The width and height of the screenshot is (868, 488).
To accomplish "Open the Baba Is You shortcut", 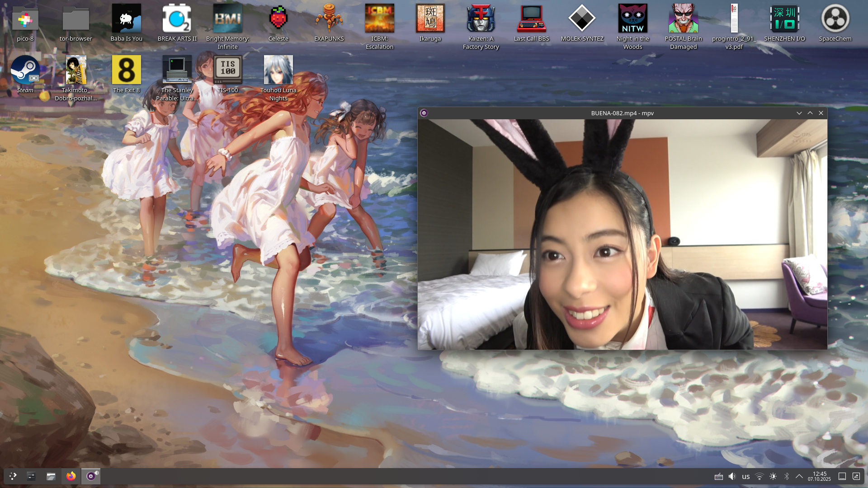I will coord(127,19).
